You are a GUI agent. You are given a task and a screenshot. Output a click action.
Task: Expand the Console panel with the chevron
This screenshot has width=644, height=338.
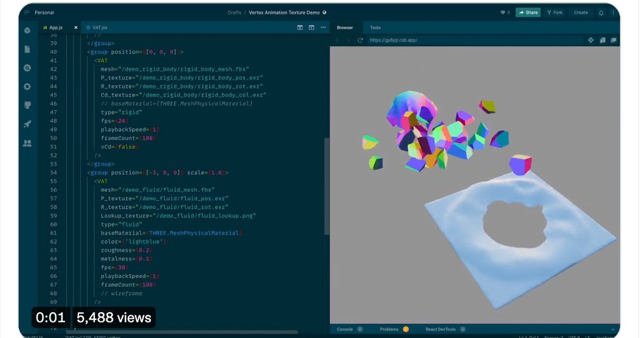click(613, 329)
